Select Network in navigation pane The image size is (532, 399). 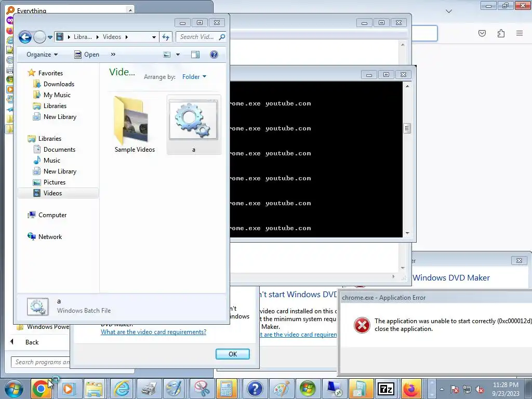[50, 237]
